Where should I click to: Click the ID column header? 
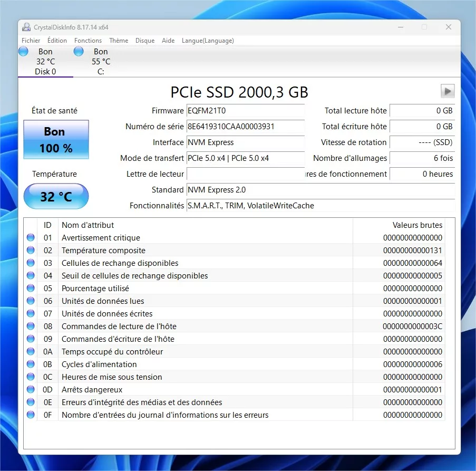tap(47, 225)
